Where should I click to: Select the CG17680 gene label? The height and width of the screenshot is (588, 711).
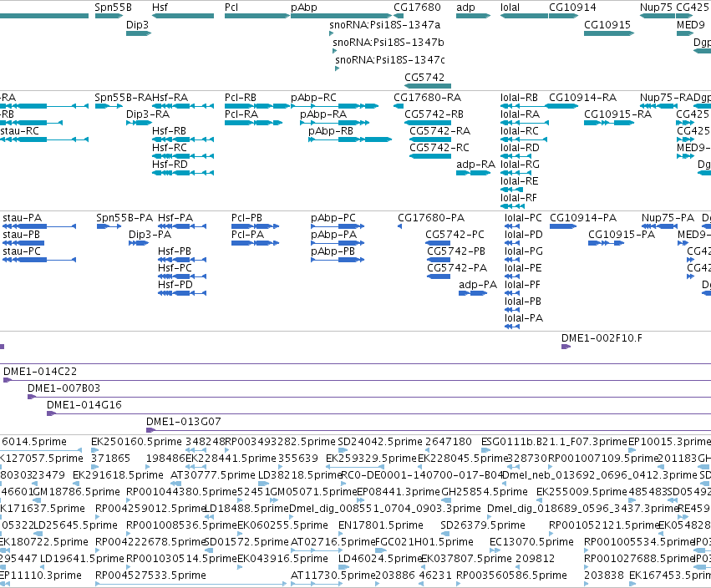coord(417,8)
